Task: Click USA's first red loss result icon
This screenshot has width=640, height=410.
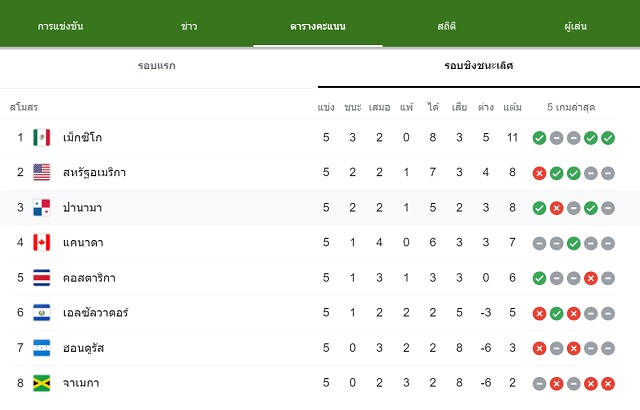Action: click(539, 173)
